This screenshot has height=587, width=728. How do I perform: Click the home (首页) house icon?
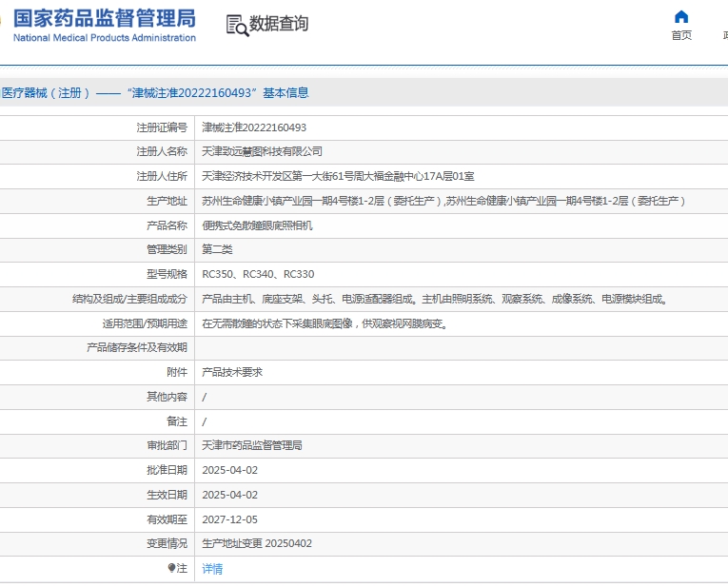click(x=681, y=17)
